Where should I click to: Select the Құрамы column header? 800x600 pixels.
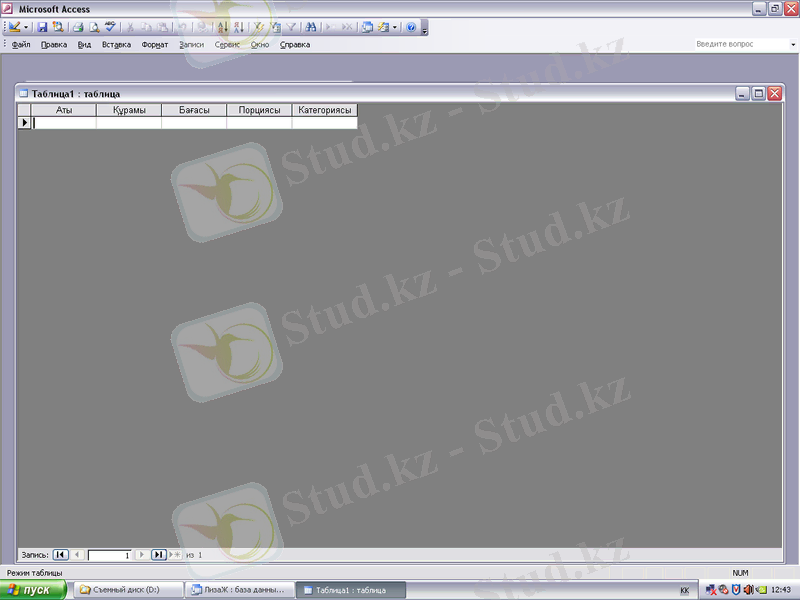129,110
